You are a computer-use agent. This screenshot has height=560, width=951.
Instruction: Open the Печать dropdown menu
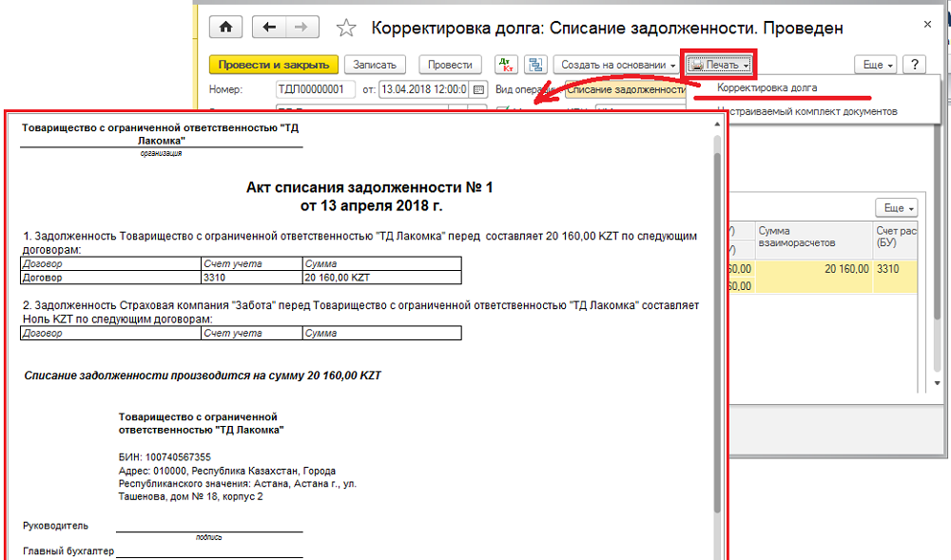(x=720, y=65)
